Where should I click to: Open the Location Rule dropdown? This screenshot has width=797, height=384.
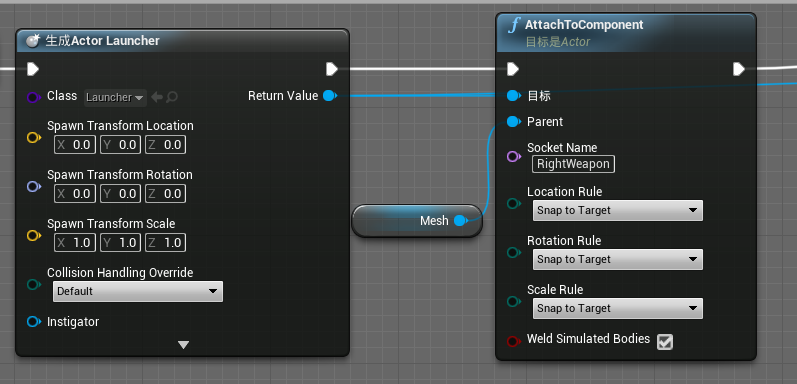click(618, 211)
